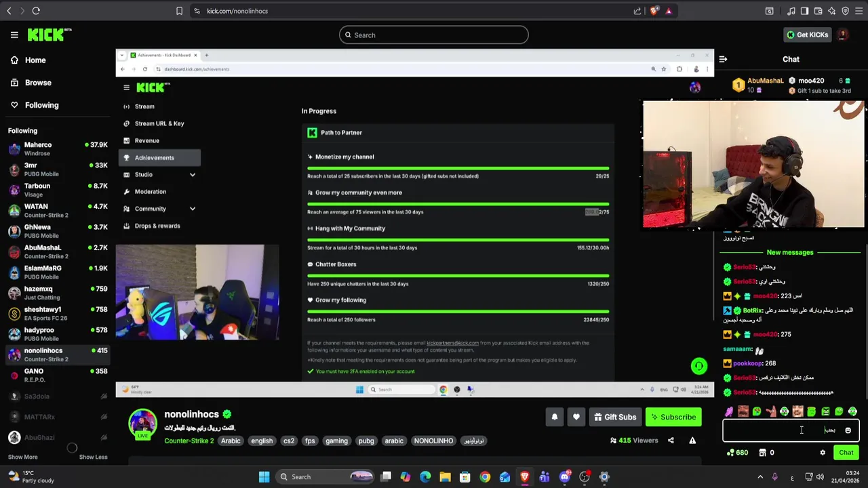Viewport: 868px width, 488px height.
Task: Toggle follow with the heart icon
Action: [x=576, y=417]
